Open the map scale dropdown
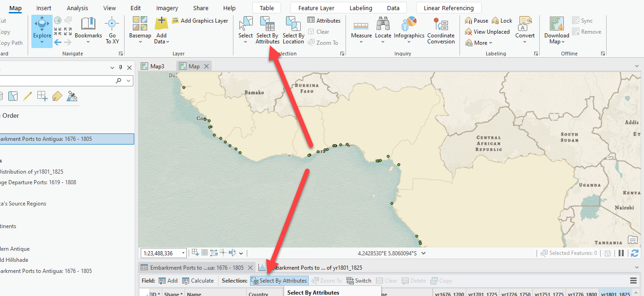Viewport: 644px width, 296px height. point(183,253)
